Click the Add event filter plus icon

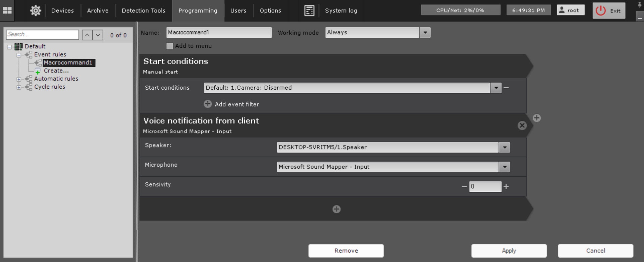point(208,104)
